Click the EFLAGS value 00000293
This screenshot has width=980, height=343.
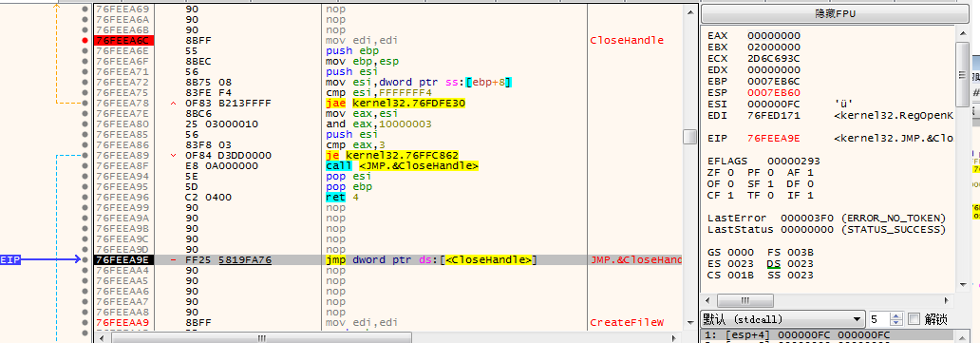(794, 161)
